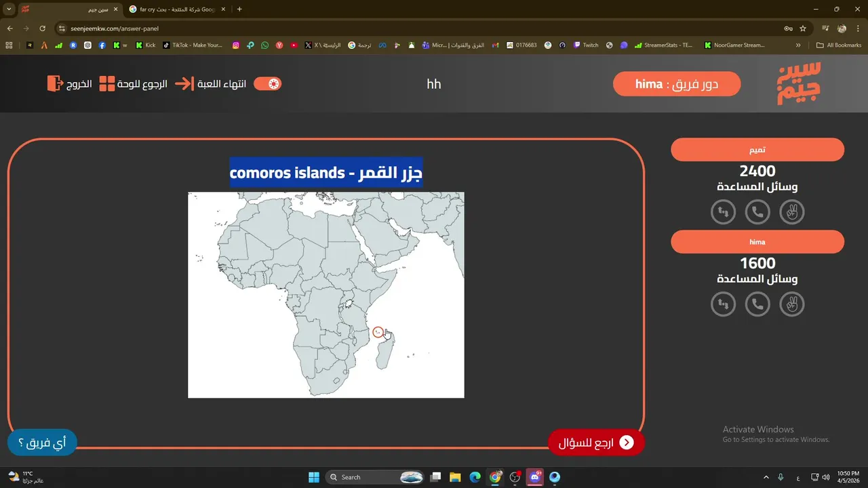868x488 pixels.
Task: Click the دور فريق : hima pill
Action: coord(677,84)
